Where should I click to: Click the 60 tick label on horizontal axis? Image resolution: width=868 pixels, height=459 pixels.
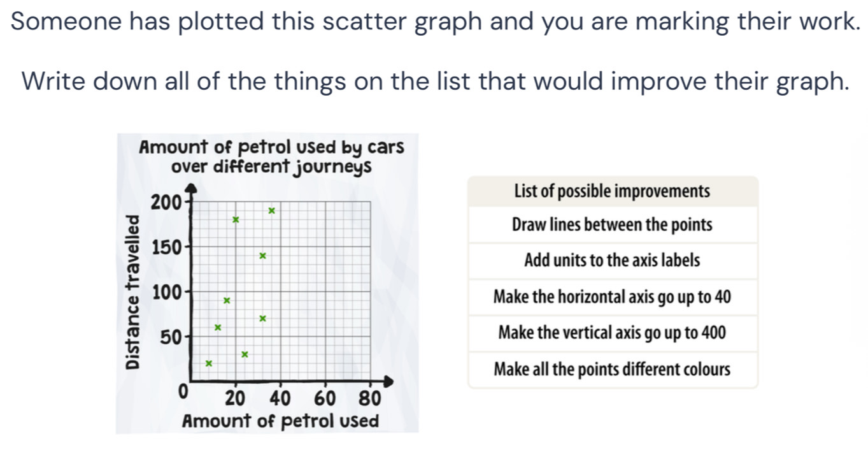pos(325,399)
